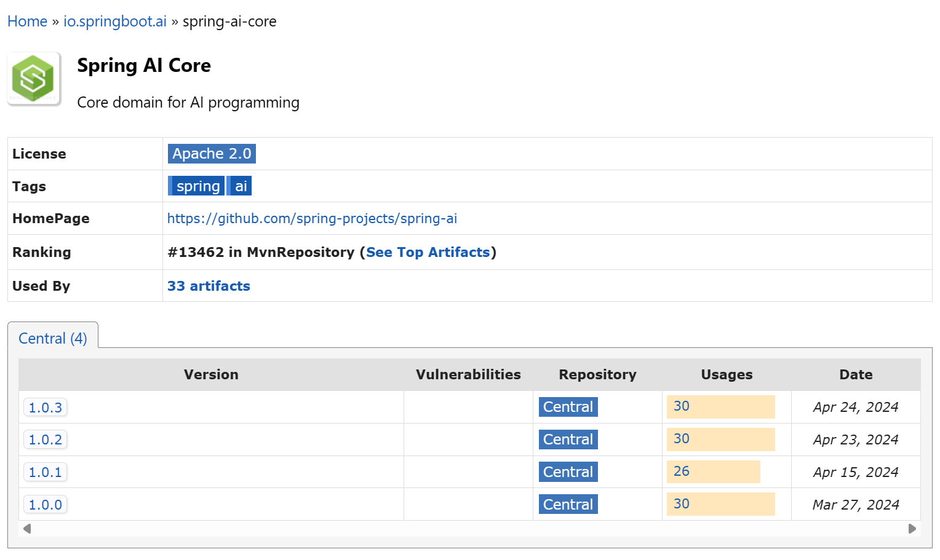Open the GitHub spring-ai homepage link

(312, 218)
